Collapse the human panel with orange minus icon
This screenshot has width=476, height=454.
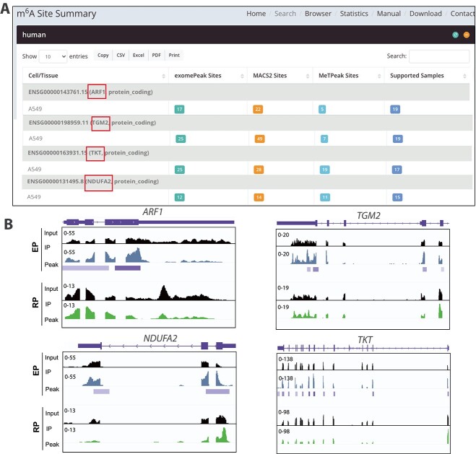pyautogui.click(x=467, y=35)
